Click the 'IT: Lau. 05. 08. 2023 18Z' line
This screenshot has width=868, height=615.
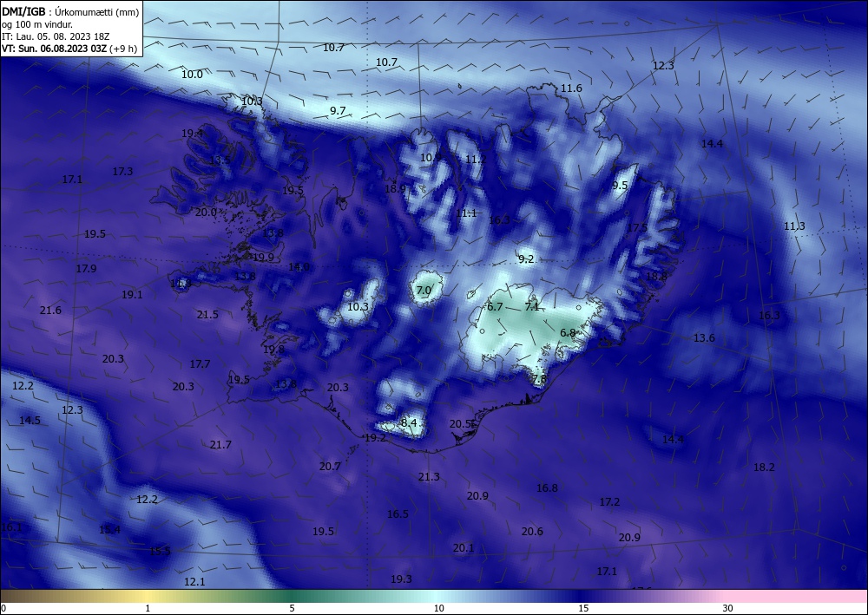tap(56, 36)
